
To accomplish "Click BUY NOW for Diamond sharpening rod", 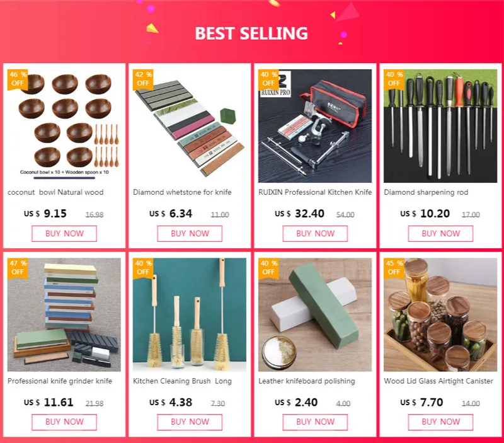I will coord(440,234).
